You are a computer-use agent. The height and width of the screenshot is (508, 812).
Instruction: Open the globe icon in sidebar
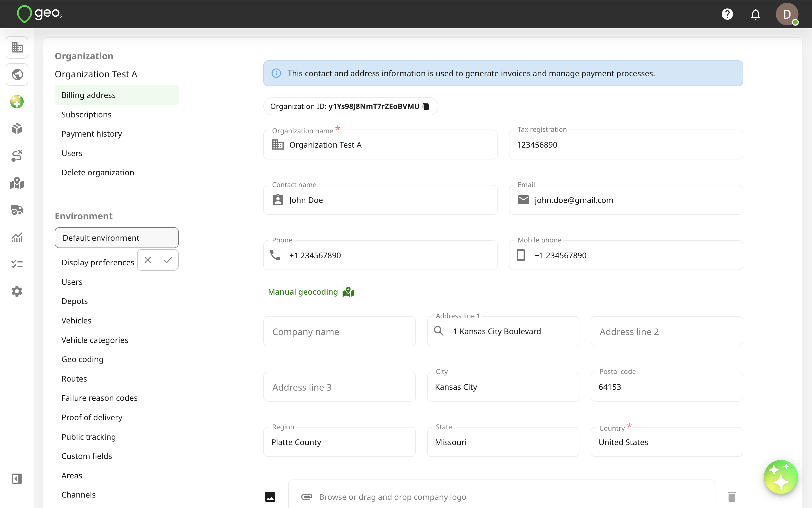17,74
